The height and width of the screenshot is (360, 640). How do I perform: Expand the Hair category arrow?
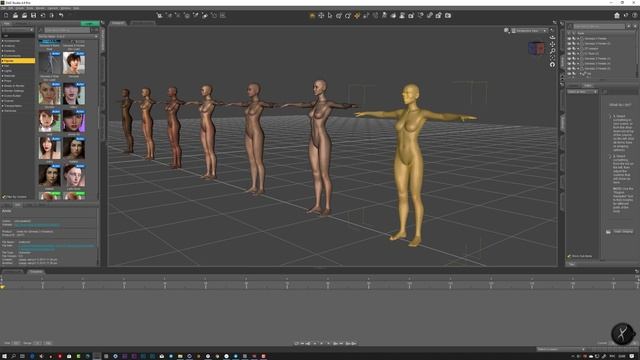point(2,66)
